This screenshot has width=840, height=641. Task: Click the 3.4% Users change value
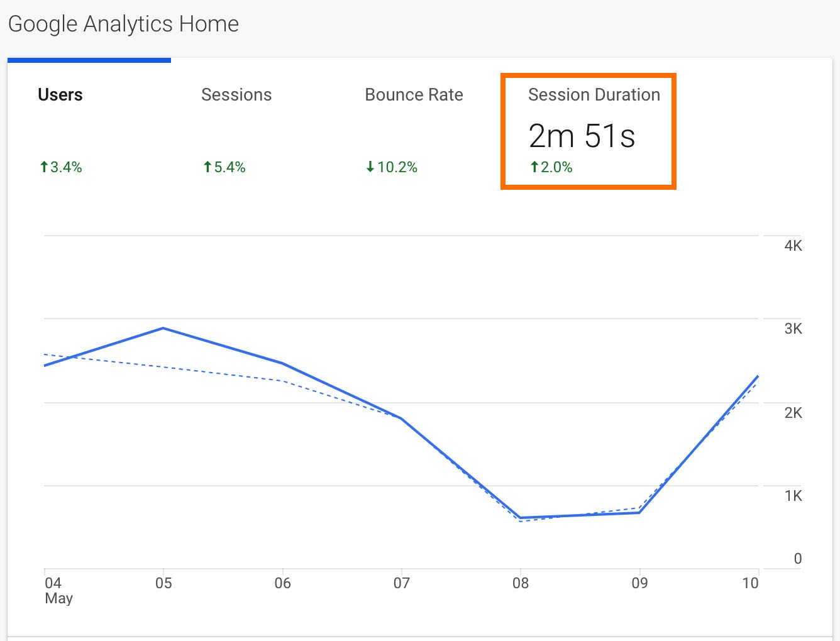[60, 167]
